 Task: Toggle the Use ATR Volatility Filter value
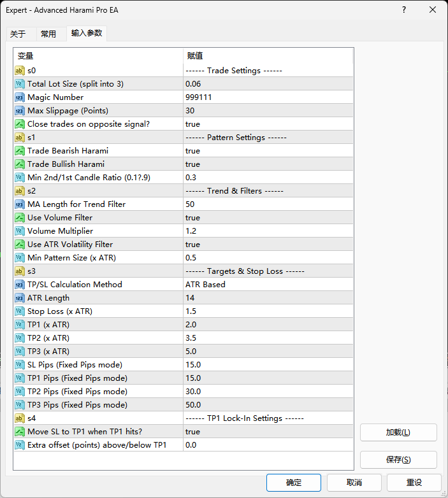coord(268,245)
